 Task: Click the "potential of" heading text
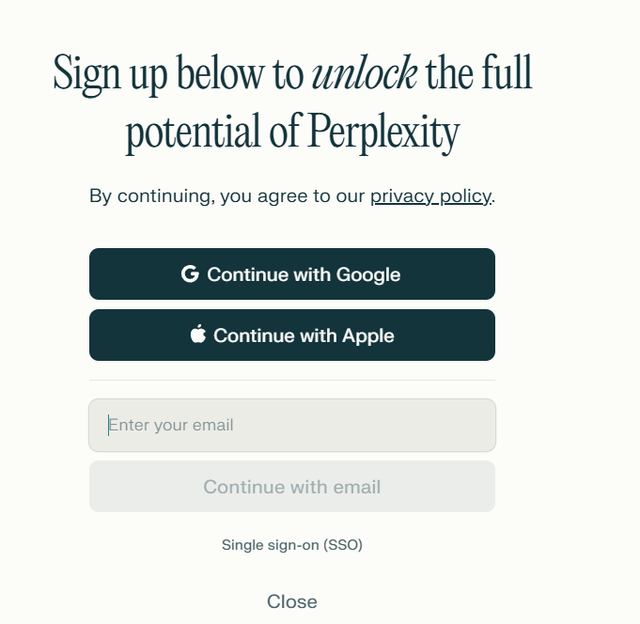pos(211,133)
